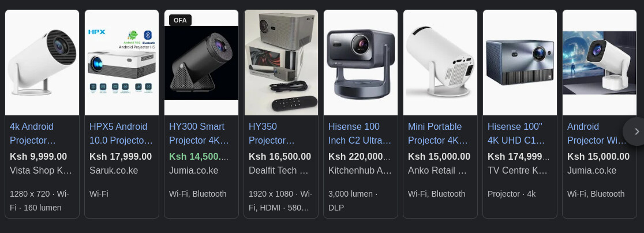Click the OFA badge on HY300 projector
Image resolution: width=644 pixels, height=233 pixels.
click(x=180, y=20)
